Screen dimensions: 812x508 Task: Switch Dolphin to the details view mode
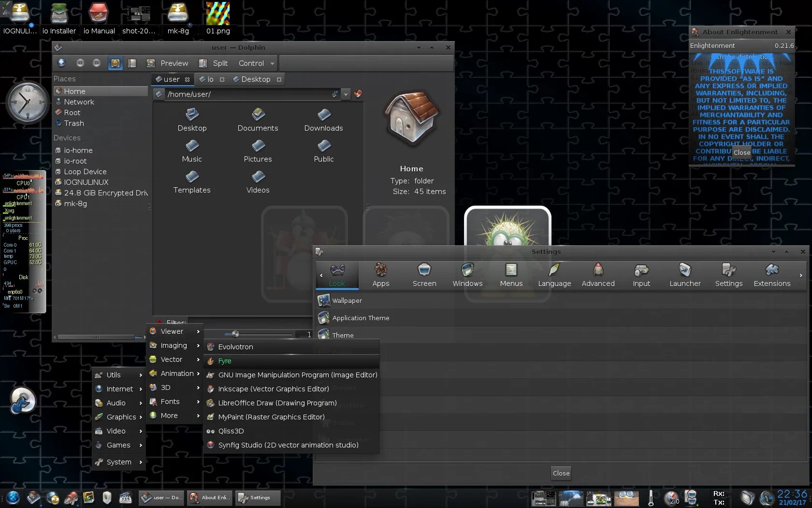point(131,63)
